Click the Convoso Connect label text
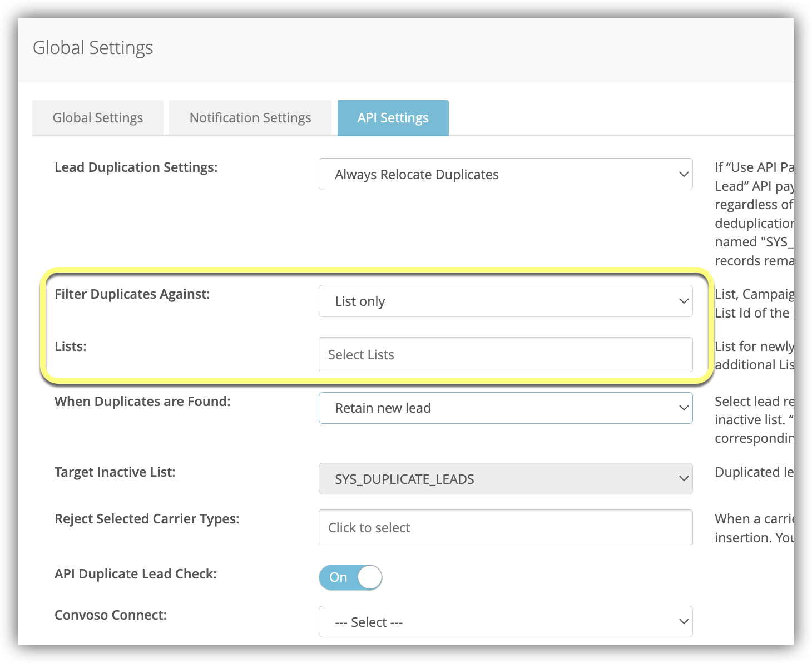 pos(111,615)
